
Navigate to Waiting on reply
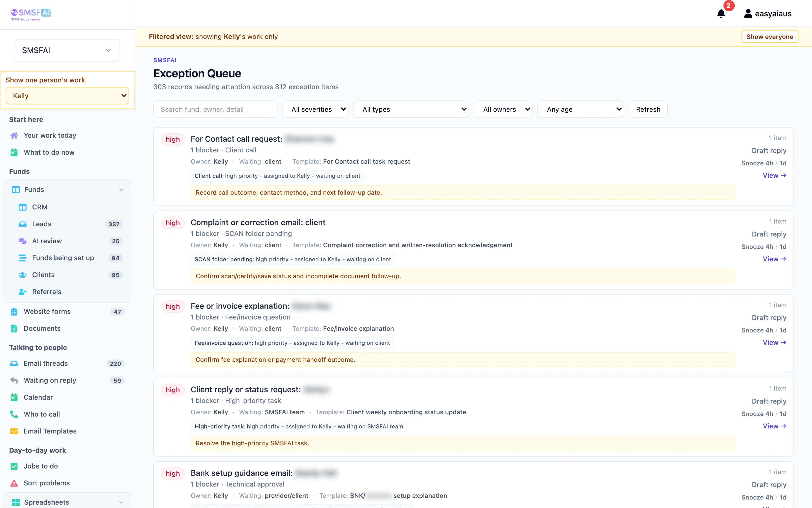pos(50,380)
